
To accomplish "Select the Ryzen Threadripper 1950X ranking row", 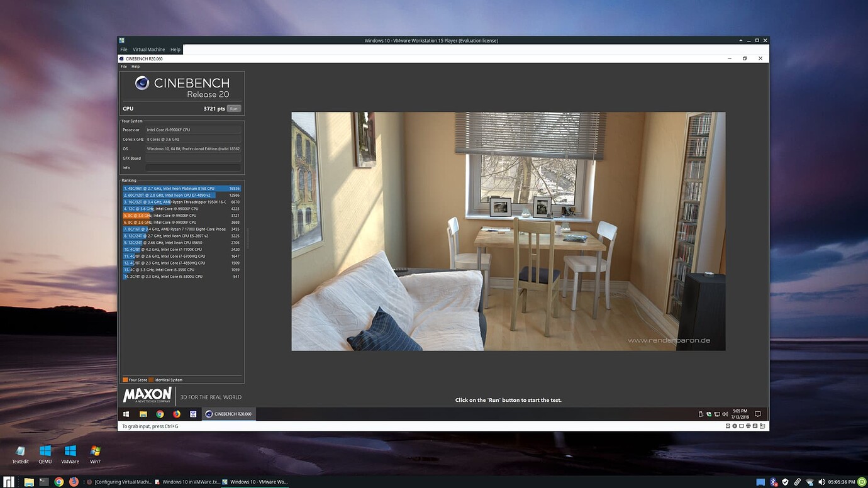I will click(x=182, y=202).
